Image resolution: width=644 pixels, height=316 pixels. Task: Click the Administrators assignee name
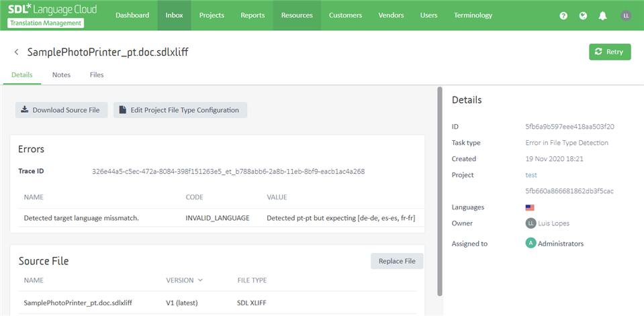561,244
